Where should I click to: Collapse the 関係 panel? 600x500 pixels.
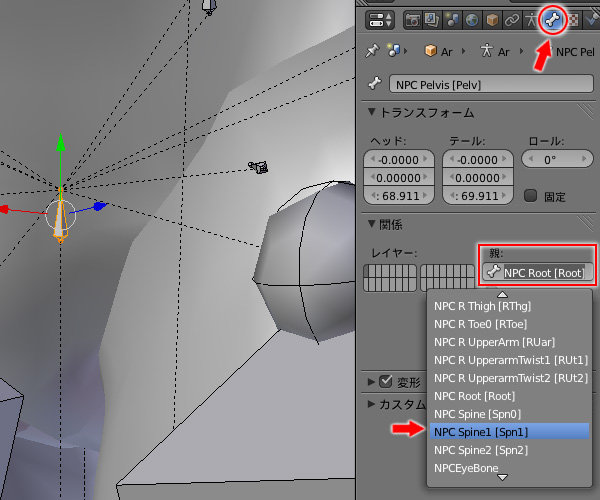(x=371, y=224)
